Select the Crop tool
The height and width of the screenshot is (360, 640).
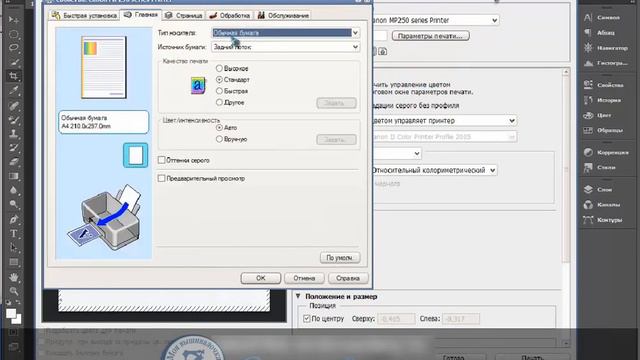(x=13, y=76)
